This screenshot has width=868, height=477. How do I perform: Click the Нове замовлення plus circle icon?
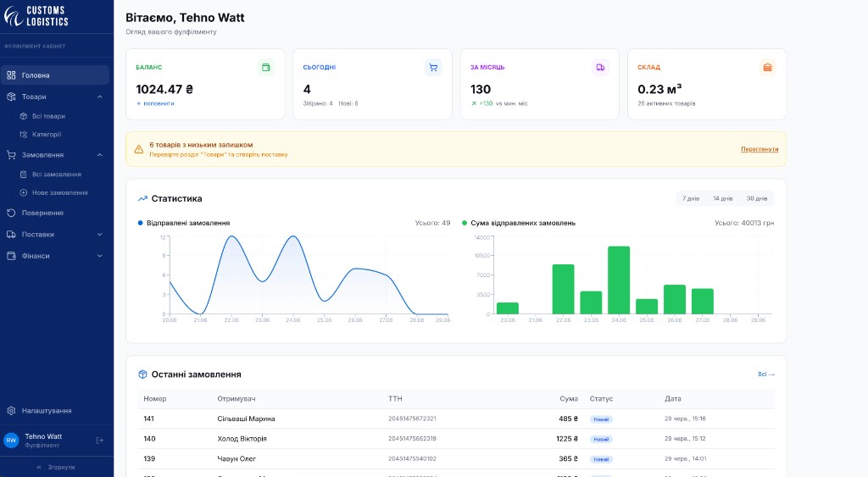coord(23,192)
